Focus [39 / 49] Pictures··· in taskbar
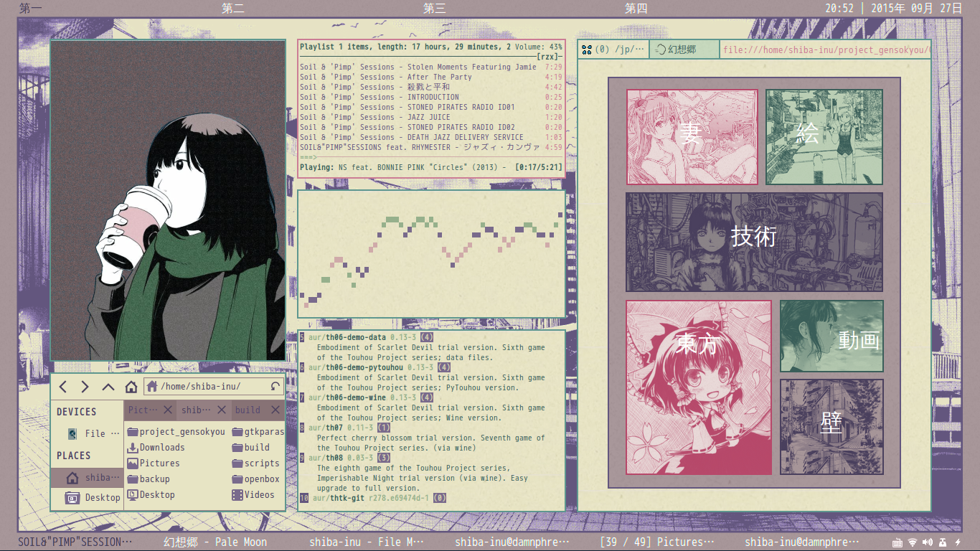 coord(657,542)
